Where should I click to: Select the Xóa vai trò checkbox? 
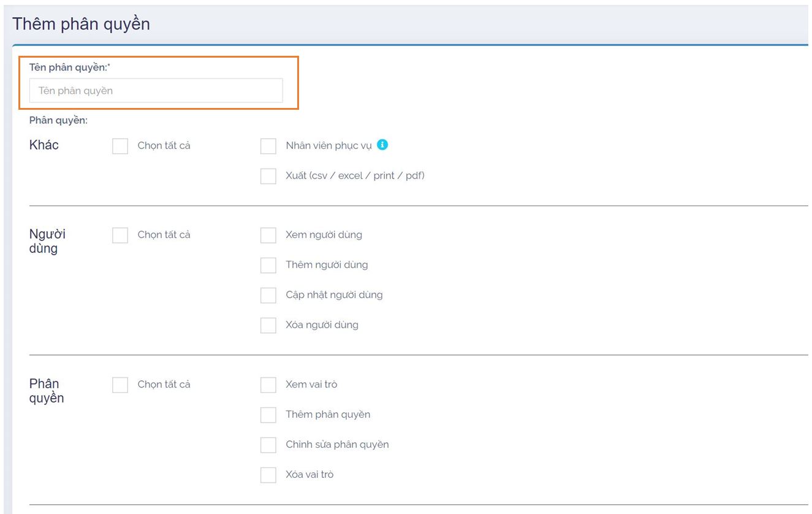(268, 475)
